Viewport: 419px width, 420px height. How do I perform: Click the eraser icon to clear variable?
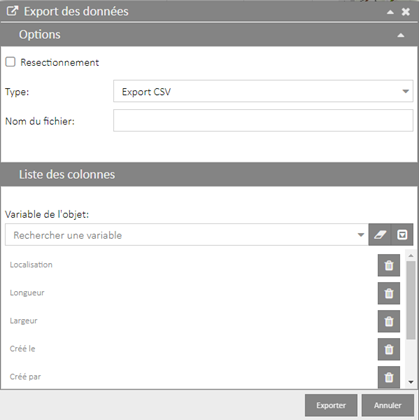(380, 235)
